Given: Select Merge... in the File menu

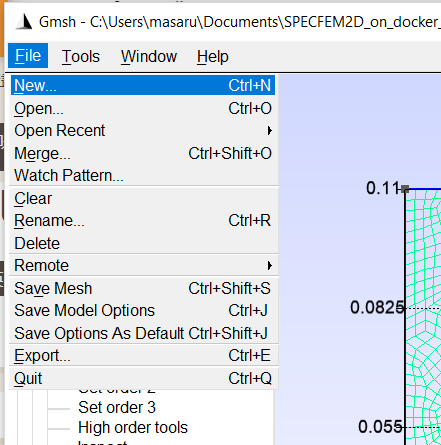Looking at the screenshot, I should pos(143,153).
